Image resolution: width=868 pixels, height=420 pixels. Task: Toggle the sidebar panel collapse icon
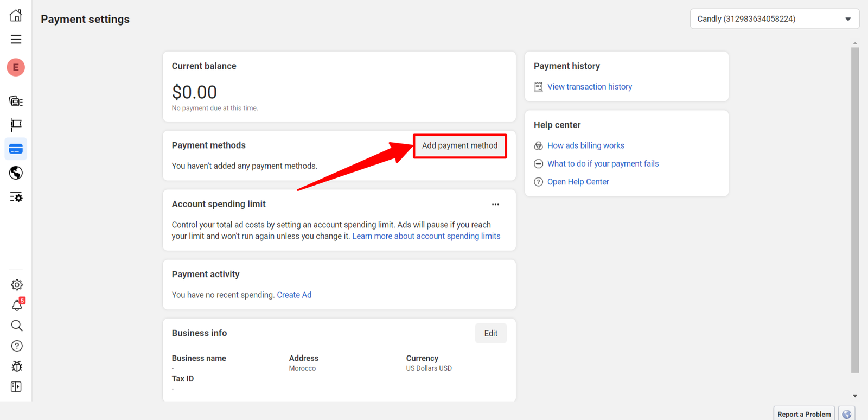pyautogui.click(x=16, y=387)
